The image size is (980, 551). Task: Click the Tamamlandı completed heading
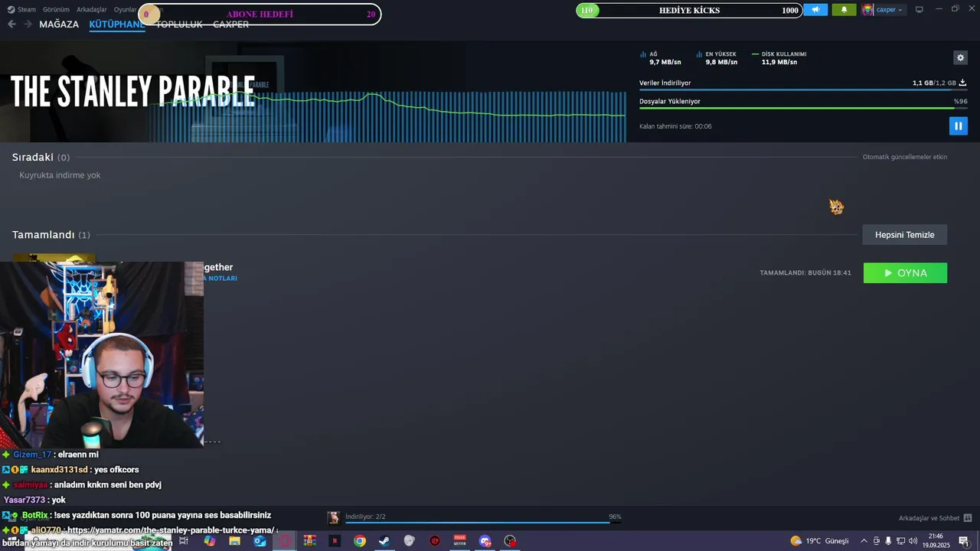tap(43, 235)
